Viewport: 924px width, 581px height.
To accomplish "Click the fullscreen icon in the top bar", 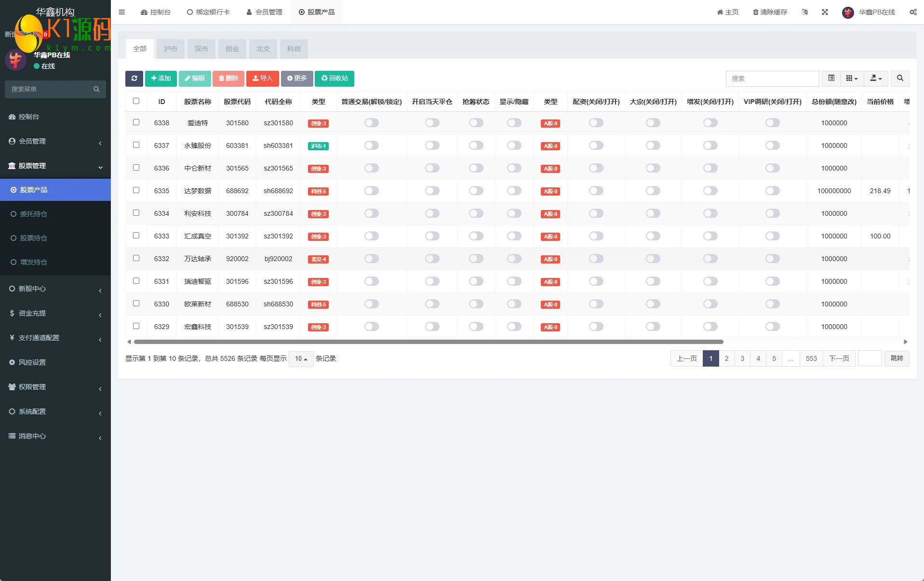I will (x=825, y=12).
